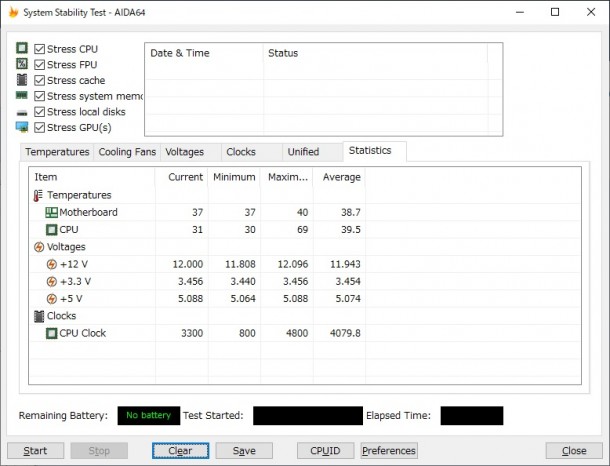Click the Preferences button
The width and height of the screenshot is (610, 466).
point(389,450)
